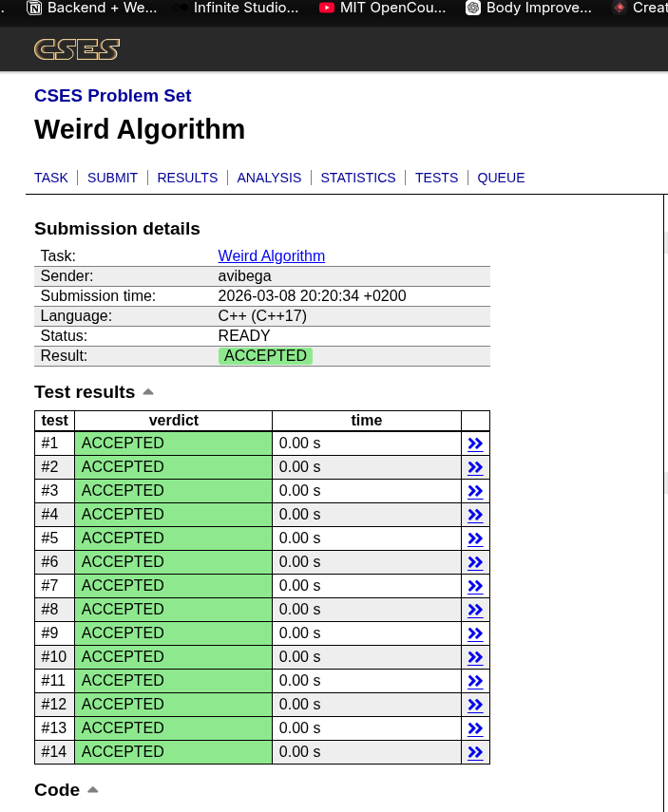Click the sender name avibega
The image size is (668, 812).
click(244, 276)
